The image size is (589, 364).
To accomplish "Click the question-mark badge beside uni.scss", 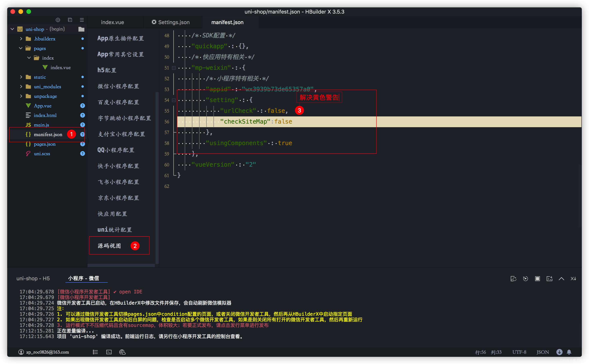I will [x=82, y=153].
